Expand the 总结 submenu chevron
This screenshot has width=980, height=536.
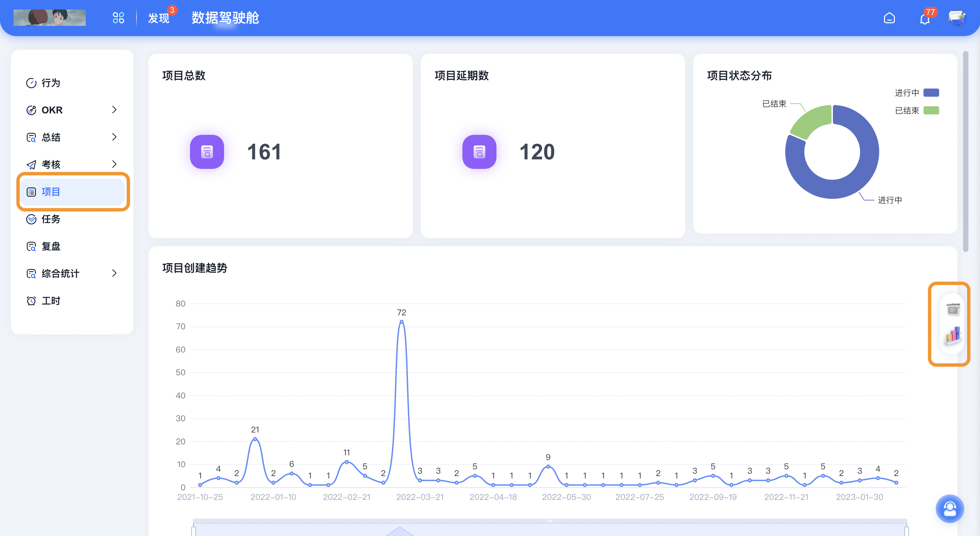114,137
